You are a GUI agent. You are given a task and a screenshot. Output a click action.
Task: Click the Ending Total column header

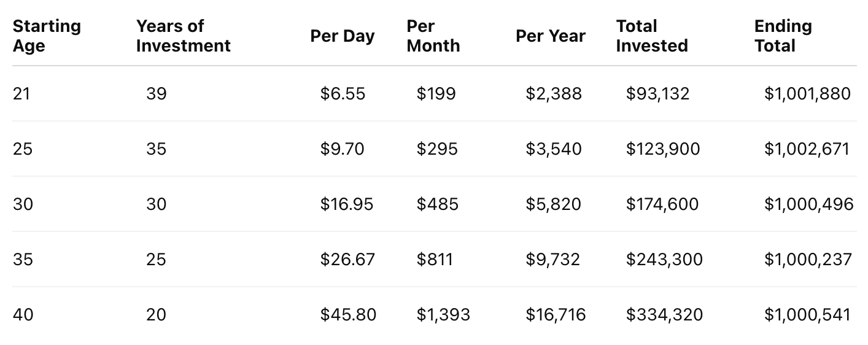point(783,36)
